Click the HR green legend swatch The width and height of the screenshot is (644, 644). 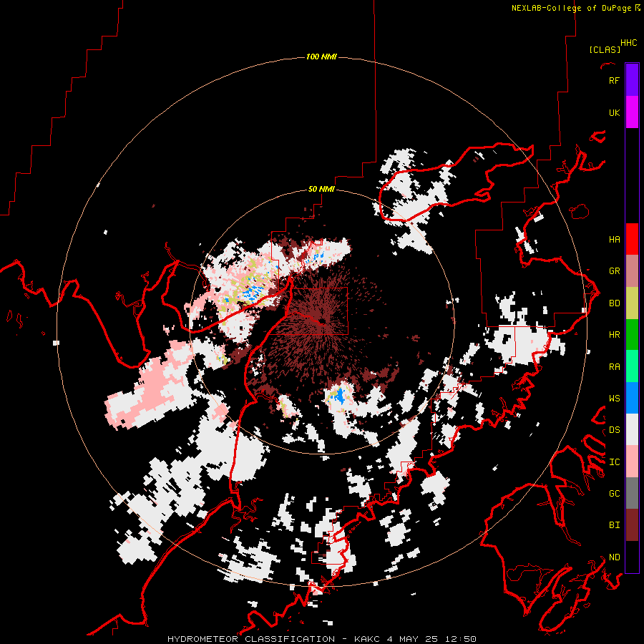tap(632, 335)
